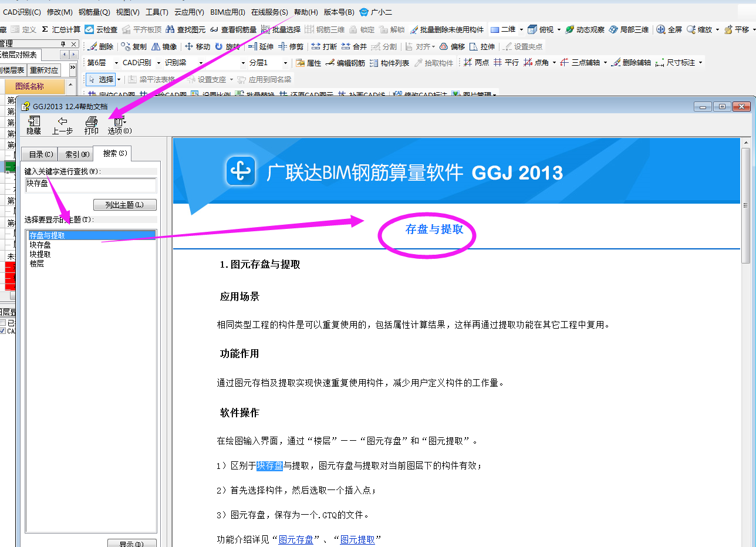Click the 广小二 assistant button
The image size is (756, 547).
(x=376, y=12)
